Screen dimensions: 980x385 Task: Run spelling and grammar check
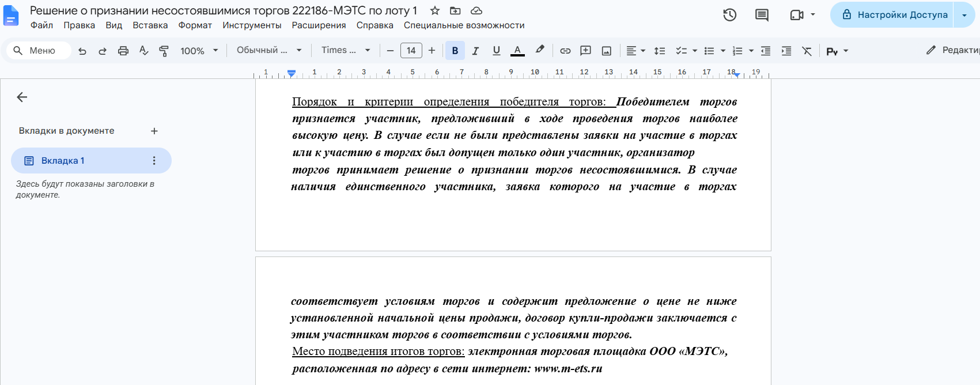[143, 51]
